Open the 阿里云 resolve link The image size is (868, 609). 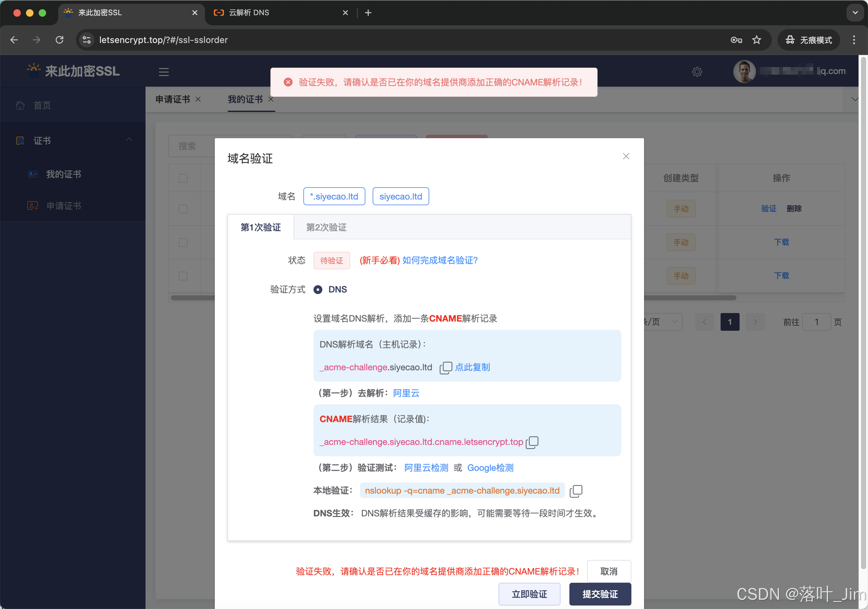coord(406,394)
